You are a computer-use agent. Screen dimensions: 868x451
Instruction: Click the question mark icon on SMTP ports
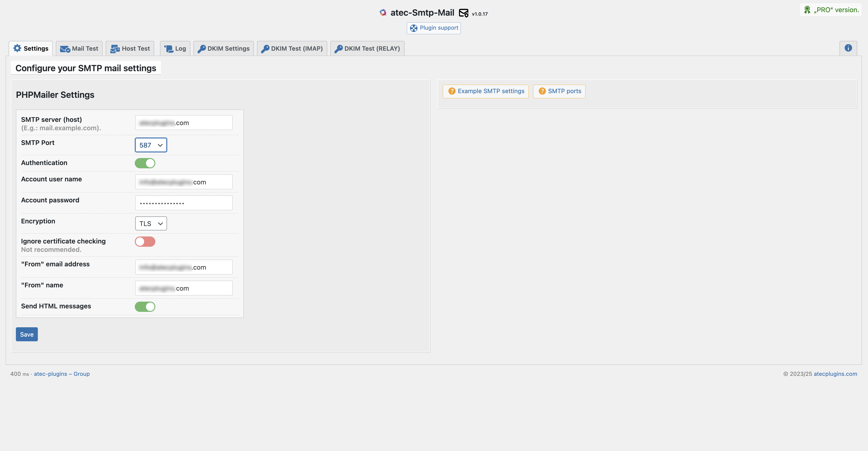[542, 91]
